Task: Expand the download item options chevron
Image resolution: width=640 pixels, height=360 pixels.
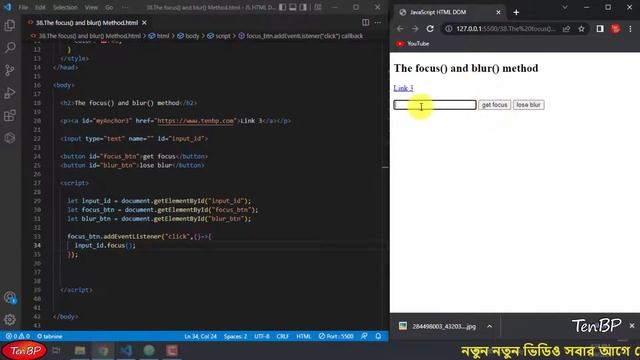Action: point(489,326)
